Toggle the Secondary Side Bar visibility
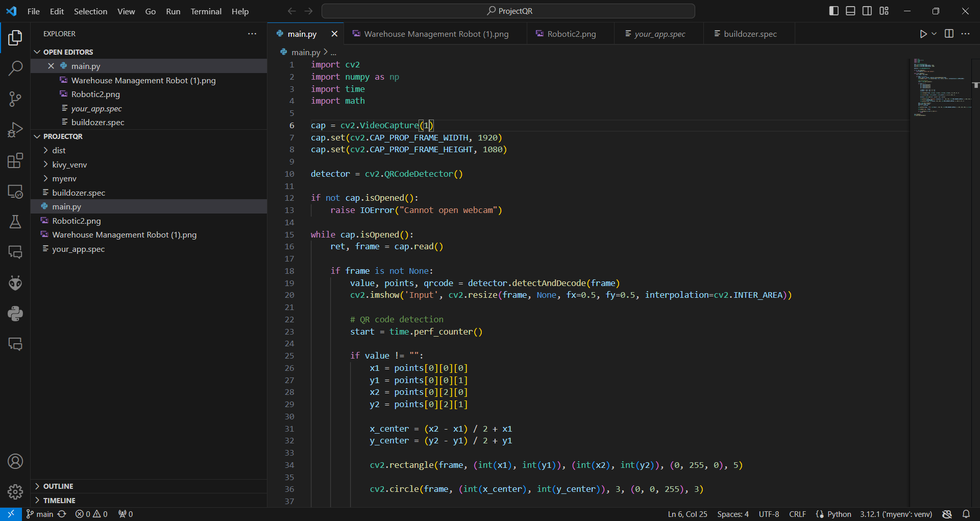Viewport: 980px width, 521px height. click(867, 11)
